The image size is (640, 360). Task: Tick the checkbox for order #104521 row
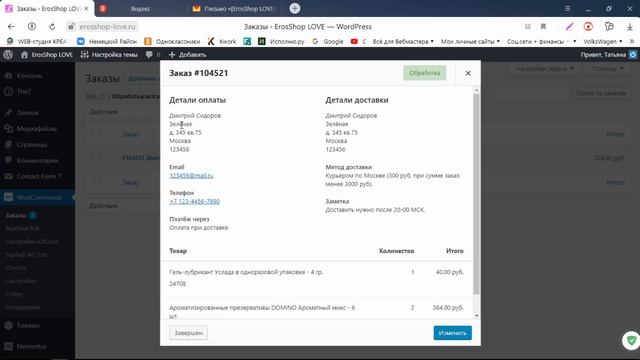(96, 158)
